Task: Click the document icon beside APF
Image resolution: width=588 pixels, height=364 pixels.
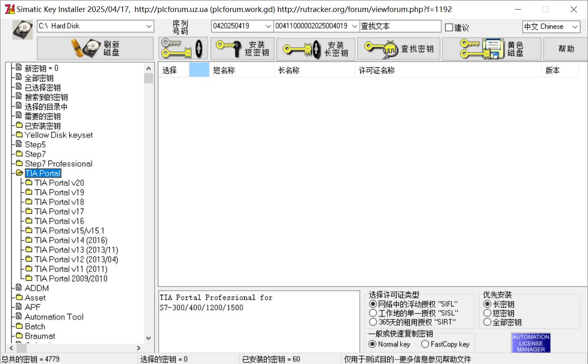Action: tap(19, 306)
